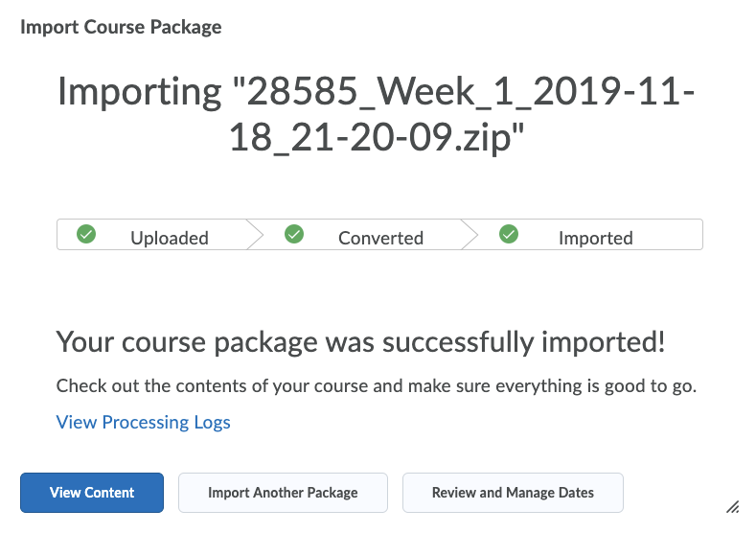
Task: Click the word Converted in the progress bar
Action: click(381, 238)
